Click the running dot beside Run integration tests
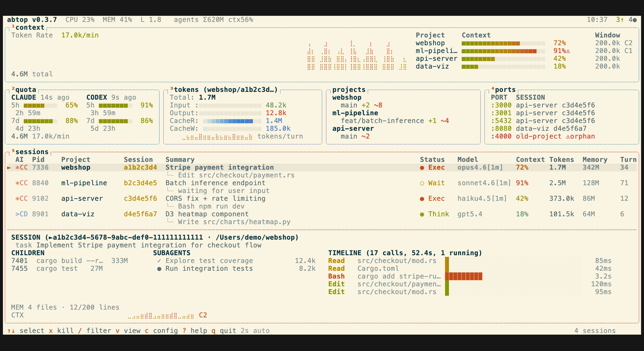Image resolution: width=644 pixels, height=351 pixels. click(x=159, y=269)
